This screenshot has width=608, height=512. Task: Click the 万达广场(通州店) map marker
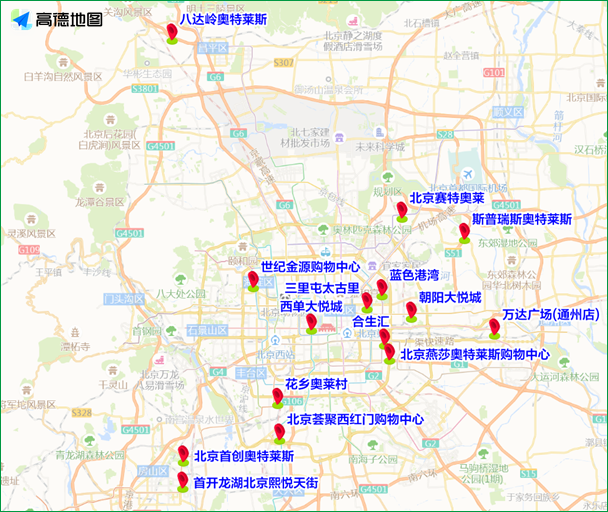pos(494,329)
